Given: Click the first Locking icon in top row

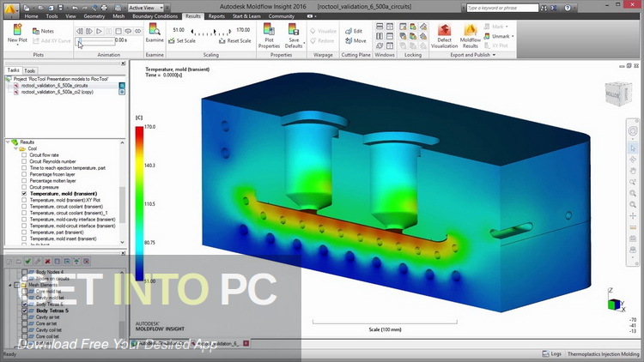Looking at the screenshot, I should [x=403, y=27].
